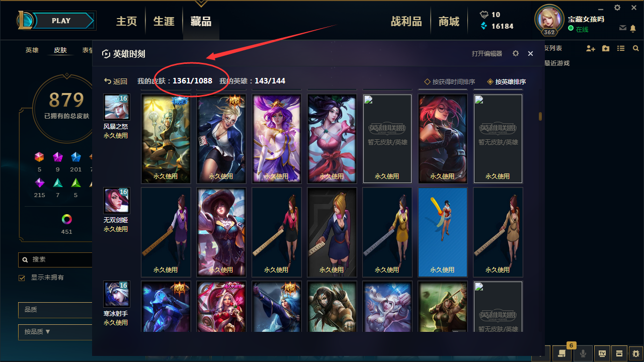This screenshot has width=644, height=362.
Task: Click the new friend folder icon
Action: [x=606, y=48]
